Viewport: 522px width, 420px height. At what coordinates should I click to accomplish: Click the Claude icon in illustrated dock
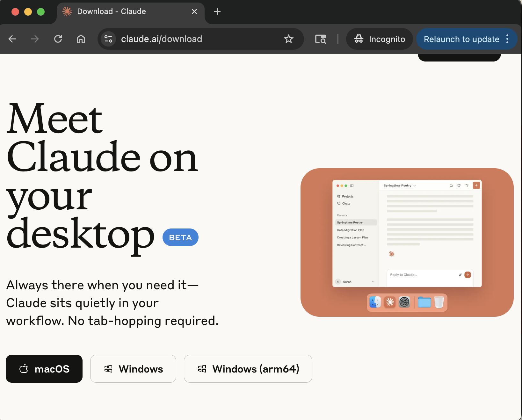click(390, 302)
